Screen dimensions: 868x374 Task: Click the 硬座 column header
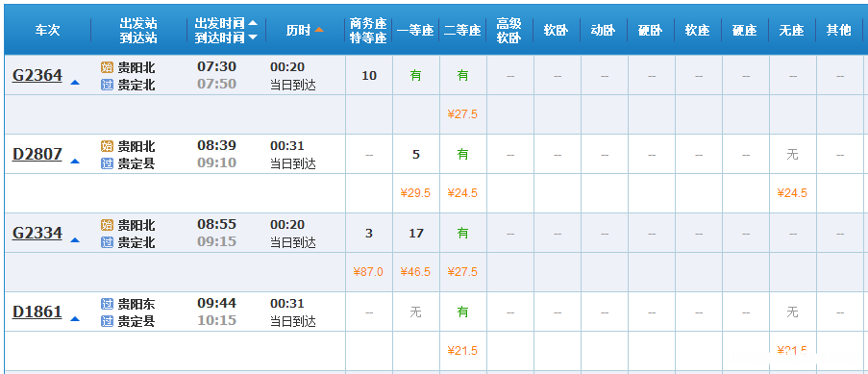tap(745, 31)
